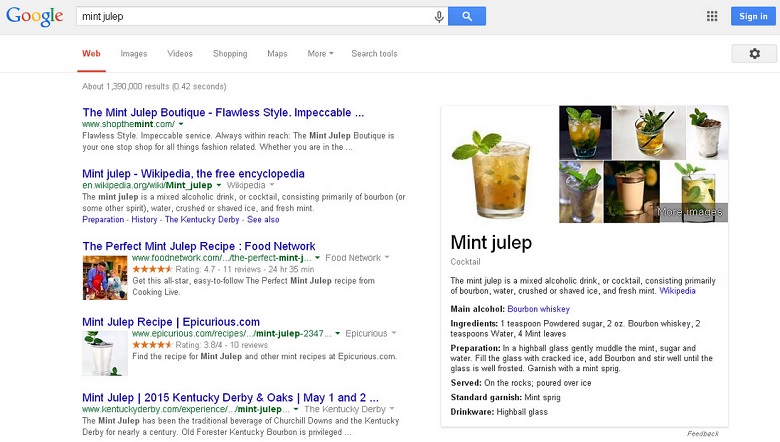Open the large mint julep photo
Viewport: 780px width, 442px height.
(x=500, y=164)
